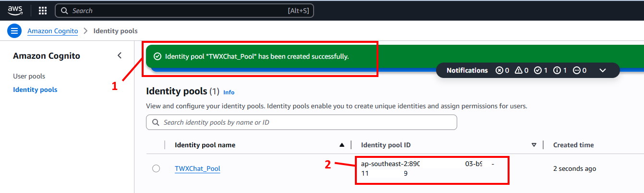Image resolution: width=644 pixels, height=193 pixels.
Task: Collapse the Amazon Cognito side navigation
Action: [x=120, y=56]
